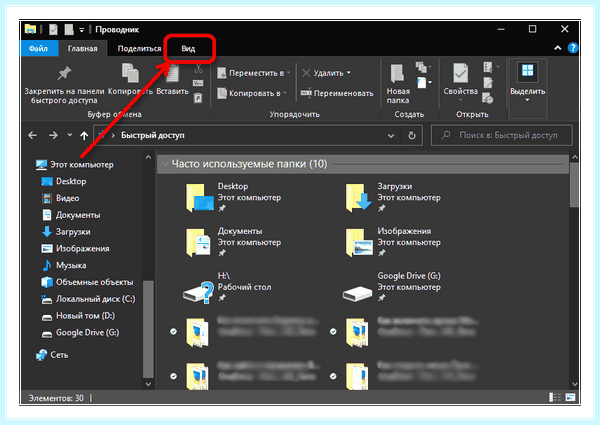Select the Google Drive (G:) drive tile
600x425 pixels.
[392, 287]
